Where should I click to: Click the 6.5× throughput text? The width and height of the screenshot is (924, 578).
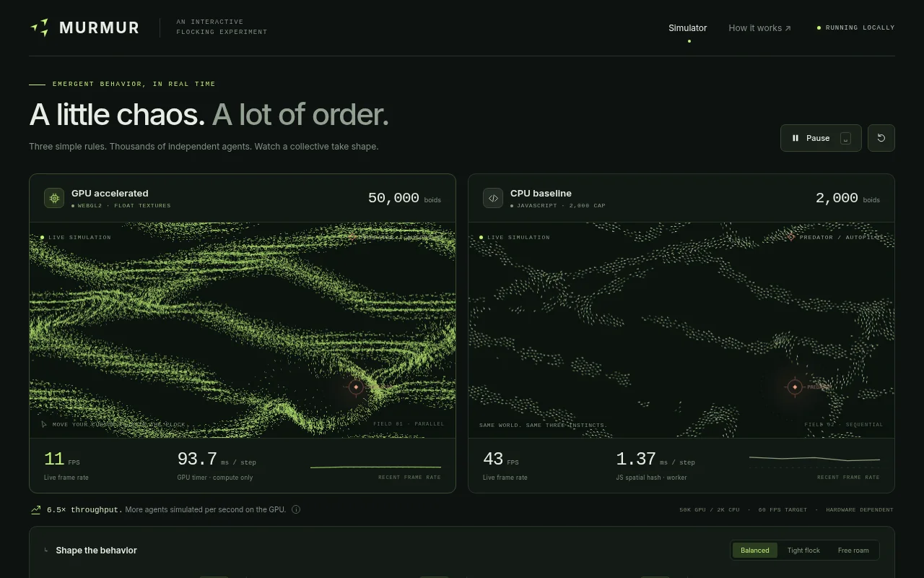tap(84, 509)
